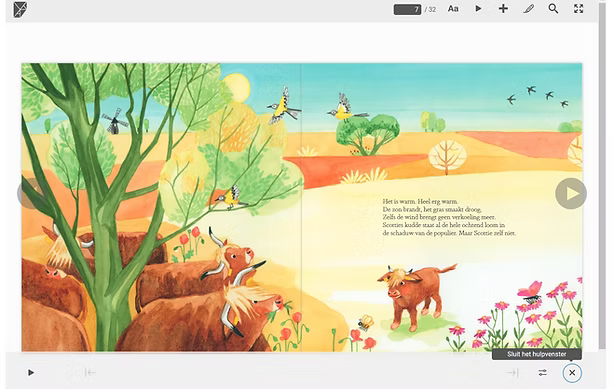
Task: Go to the next page with the right arrow
Action: pyautogui.click(x=571, y=194)
